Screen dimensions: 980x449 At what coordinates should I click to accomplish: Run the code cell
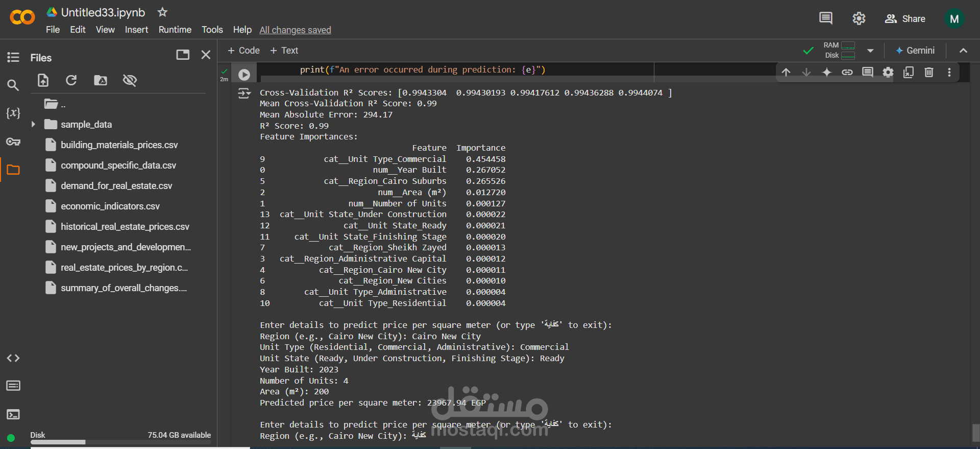point(244,75)
